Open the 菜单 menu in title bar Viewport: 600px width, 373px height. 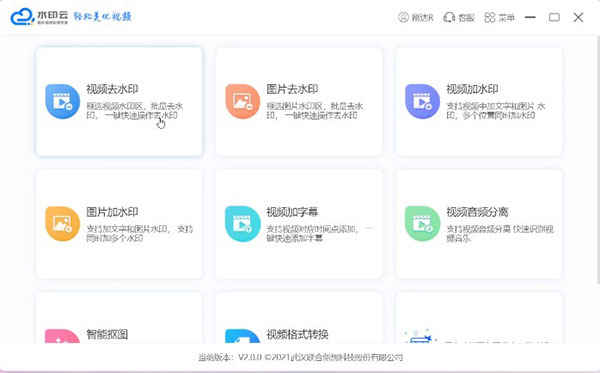coord(499,17)
